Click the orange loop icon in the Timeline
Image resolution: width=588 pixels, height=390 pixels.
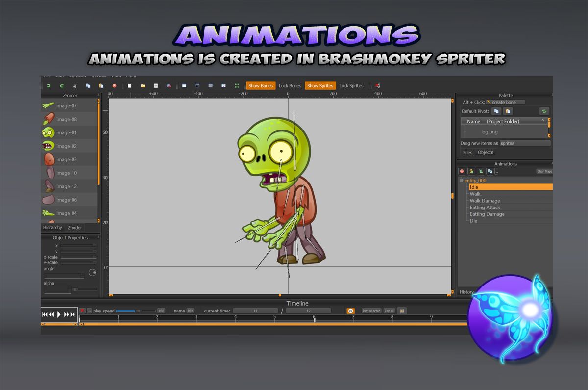[351, 311]
